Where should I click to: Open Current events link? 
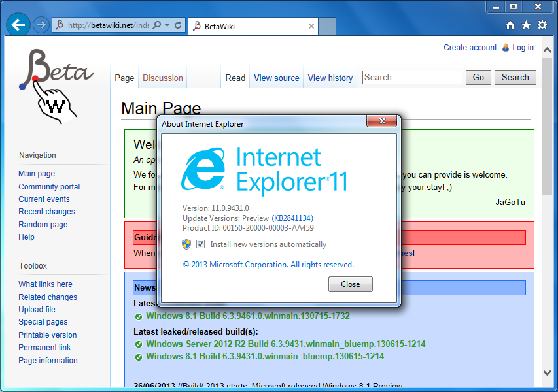point(44,199)
